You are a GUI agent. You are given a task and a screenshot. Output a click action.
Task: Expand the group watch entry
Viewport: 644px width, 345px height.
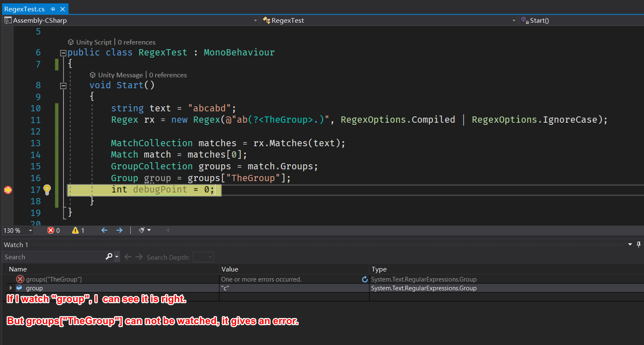pyautogui.click(x=11, y=288)
